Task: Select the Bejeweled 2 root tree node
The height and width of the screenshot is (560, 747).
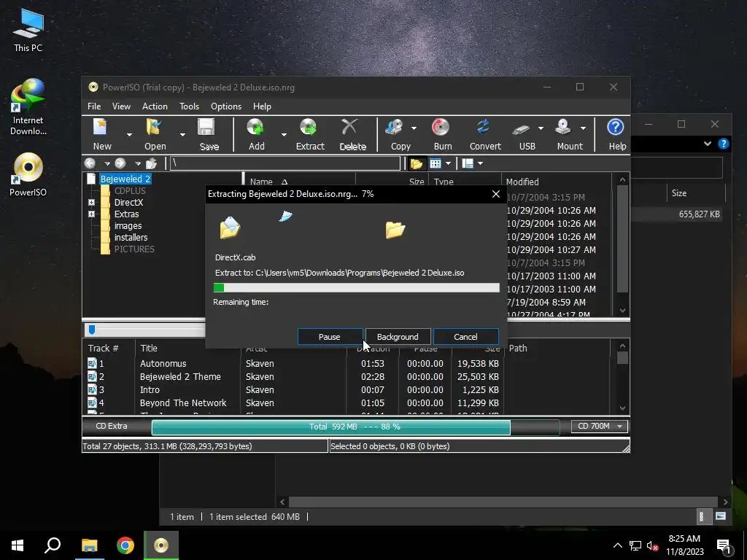Action: (x=125, y=179)
